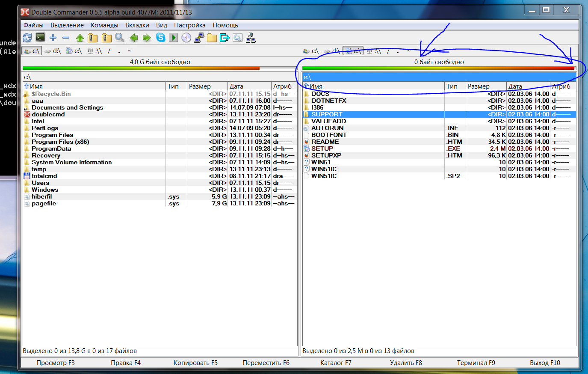Image resolution: width=588 pixels, height=374 pixels.
Task: Click the blue plus select-group icon
Action: coord(53,38)
